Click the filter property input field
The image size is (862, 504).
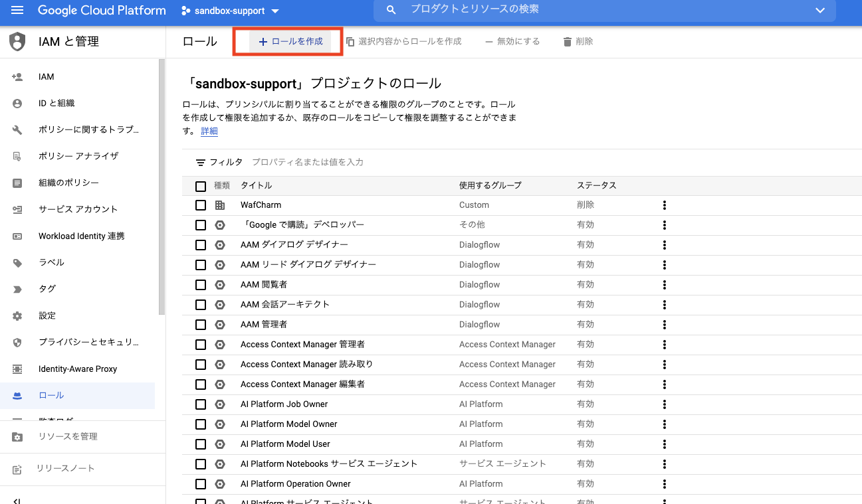(x=399, y=162)
